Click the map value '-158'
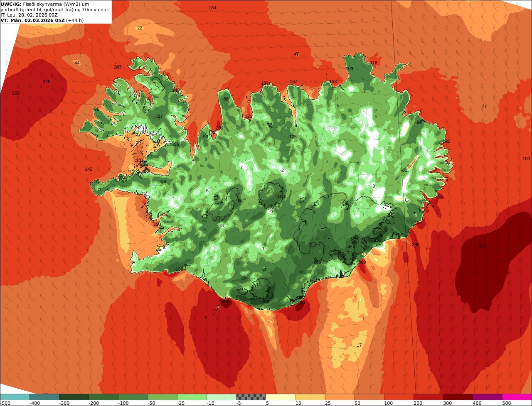Screen dimensions: 532x406 pos(179,269)
